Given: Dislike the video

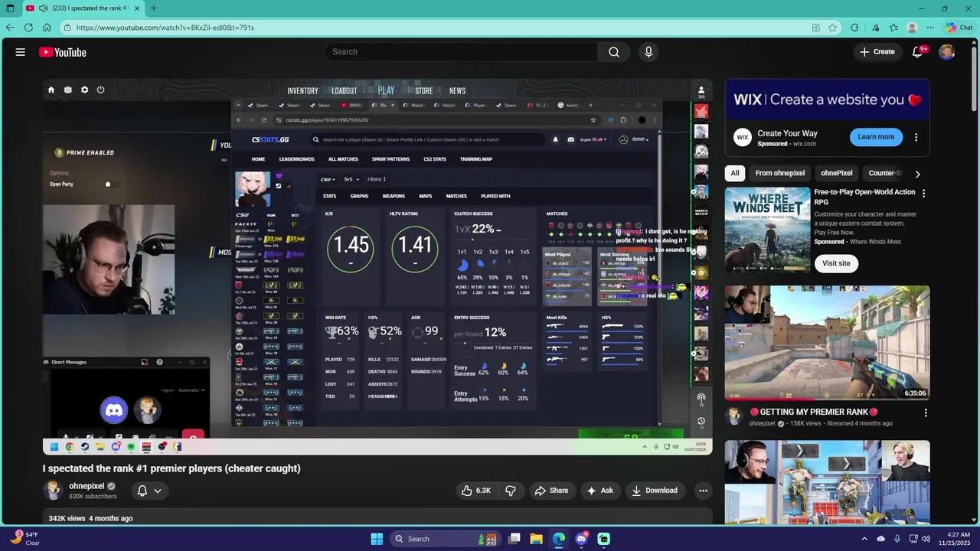Looking at the screenshot, I should pyautogui.click(x=511, y=491).
